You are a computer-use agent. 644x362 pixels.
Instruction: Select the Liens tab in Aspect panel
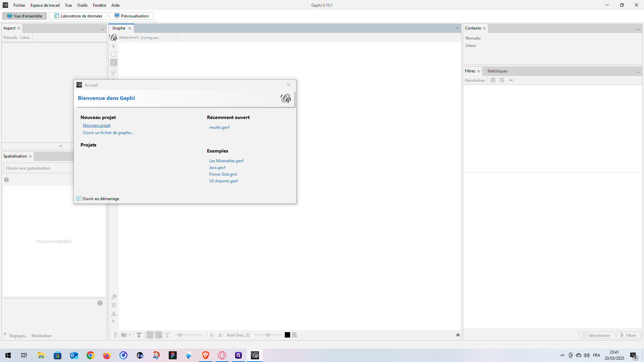point(25,38)
